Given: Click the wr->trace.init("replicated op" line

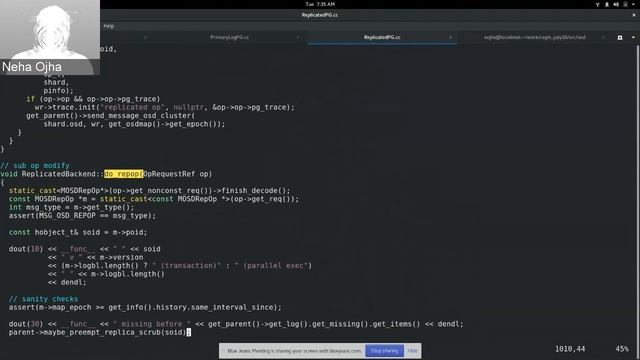Looking at the screenshot, I should [164, 107].
